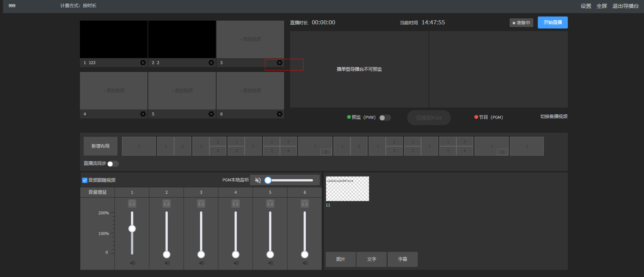
Task: Switch to the 字幕 tab
Action: [402, 259]
